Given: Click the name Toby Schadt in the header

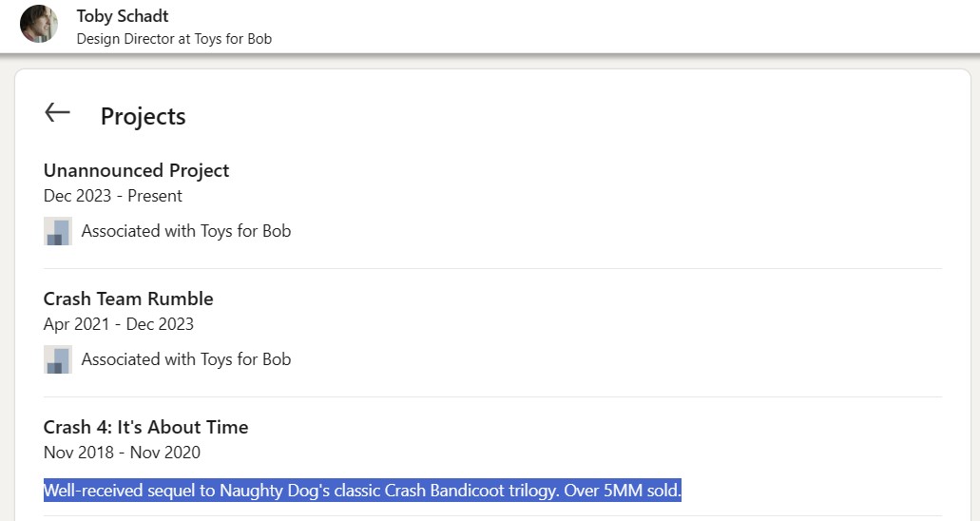Looking at the screenshot, I should pyautogui.click(x=123, y=16).
